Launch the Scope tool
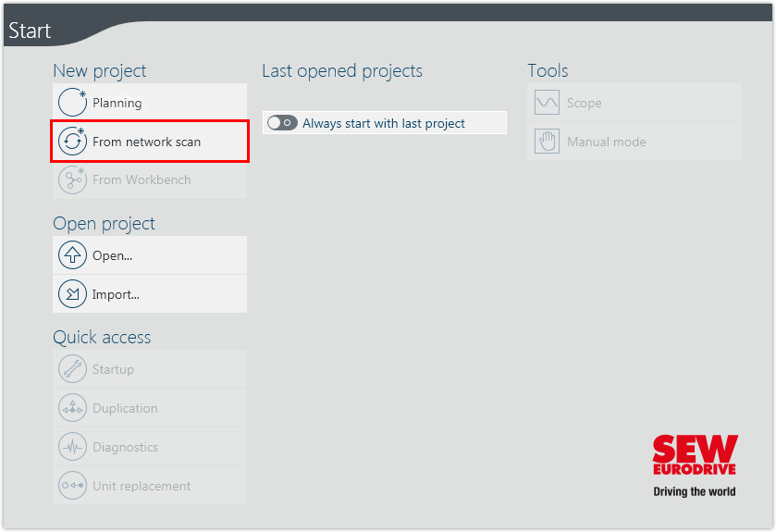 [584, 103]
